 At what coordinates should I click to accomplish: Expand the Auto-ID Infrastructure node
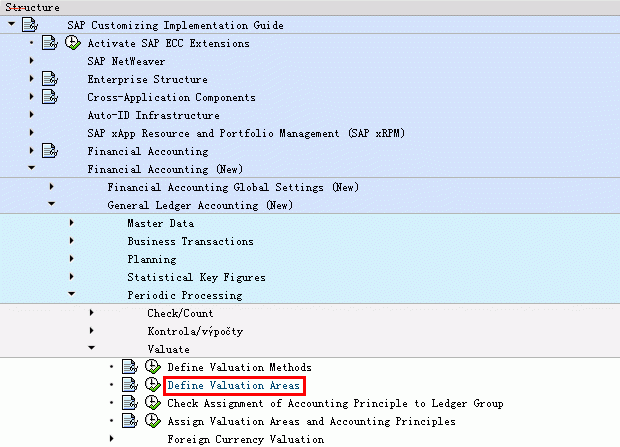coord(32,115)
